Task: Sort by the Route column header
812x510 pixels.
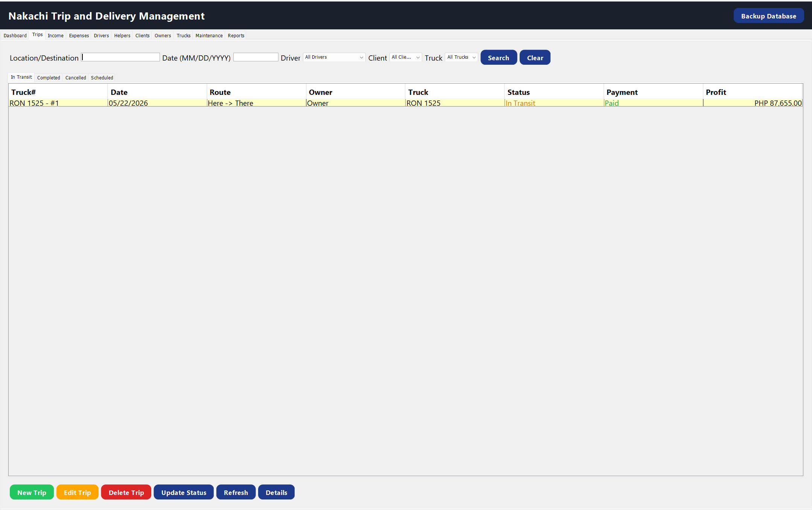Action: pyautogui.click(x=257, y=92)
